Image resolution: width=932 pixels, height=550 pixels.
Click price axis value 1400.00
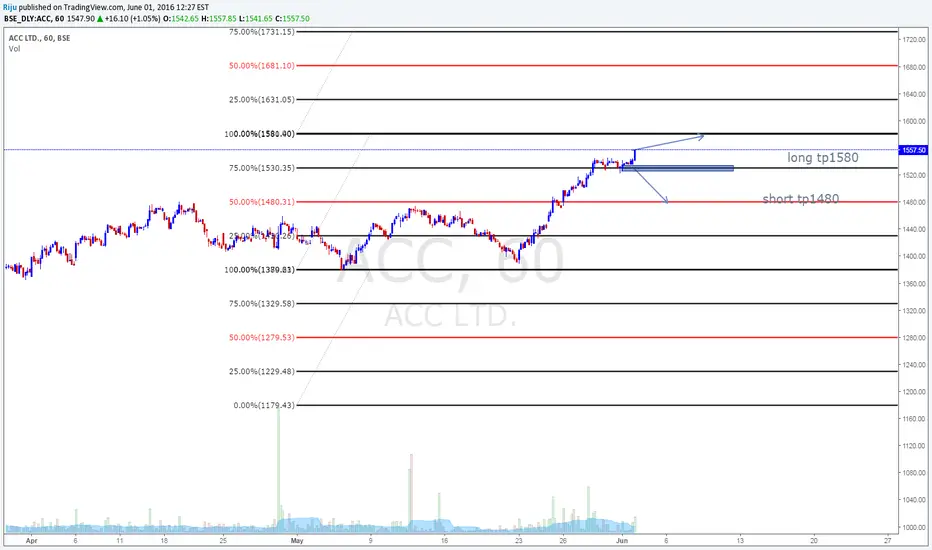tap(914, 256)
